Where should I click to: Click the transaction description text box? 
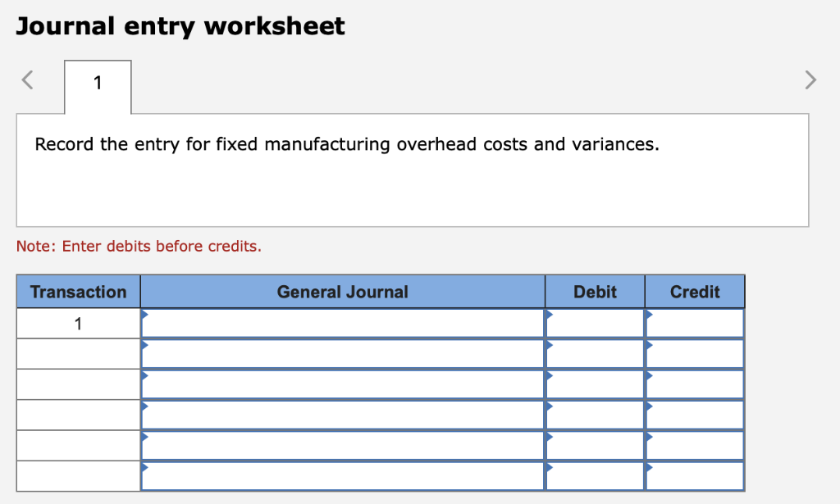point(414,170)
